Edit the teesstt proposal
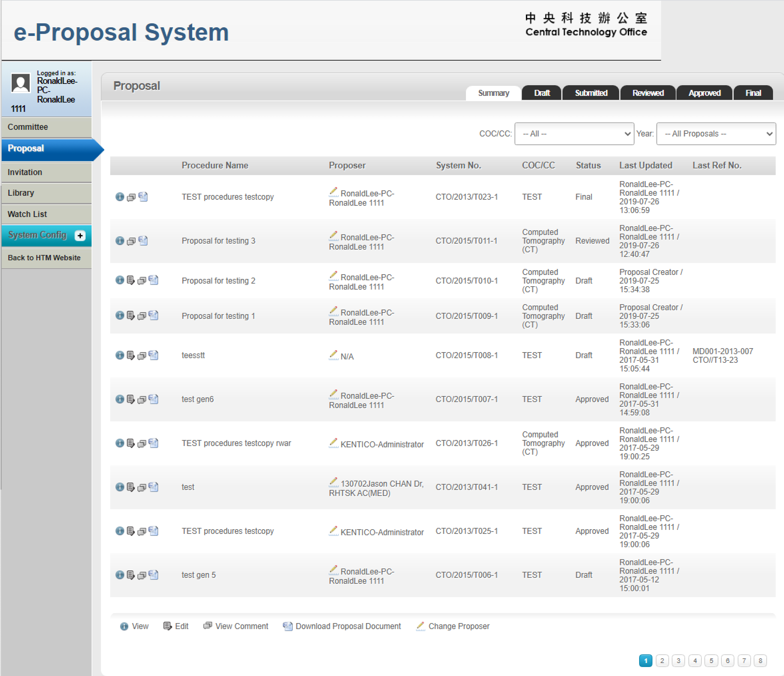This screenshot has height=676, width=784. pos(131,355)
